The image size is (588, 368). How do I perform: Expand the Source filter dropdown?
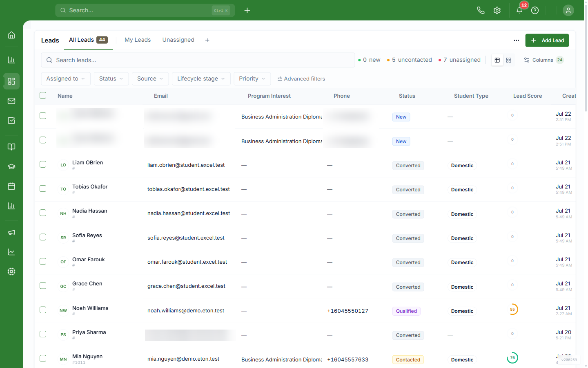[150, 79]
